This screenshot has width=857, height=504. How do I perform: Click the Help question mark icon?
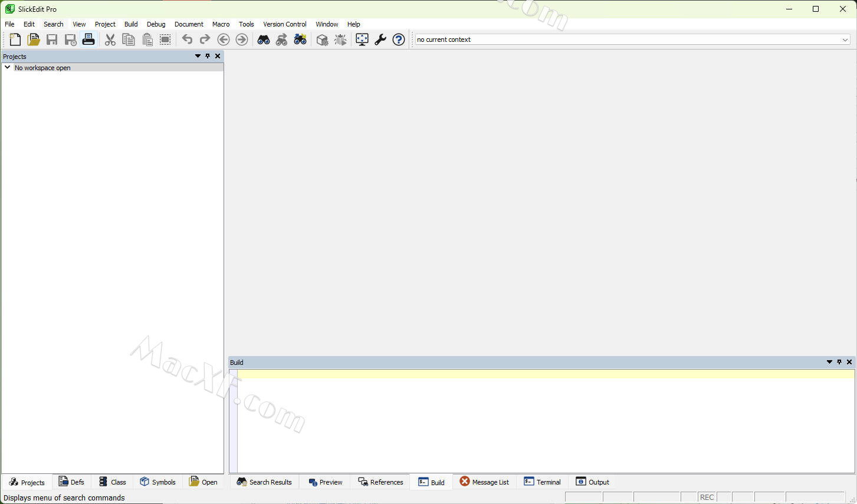point(399,39)
